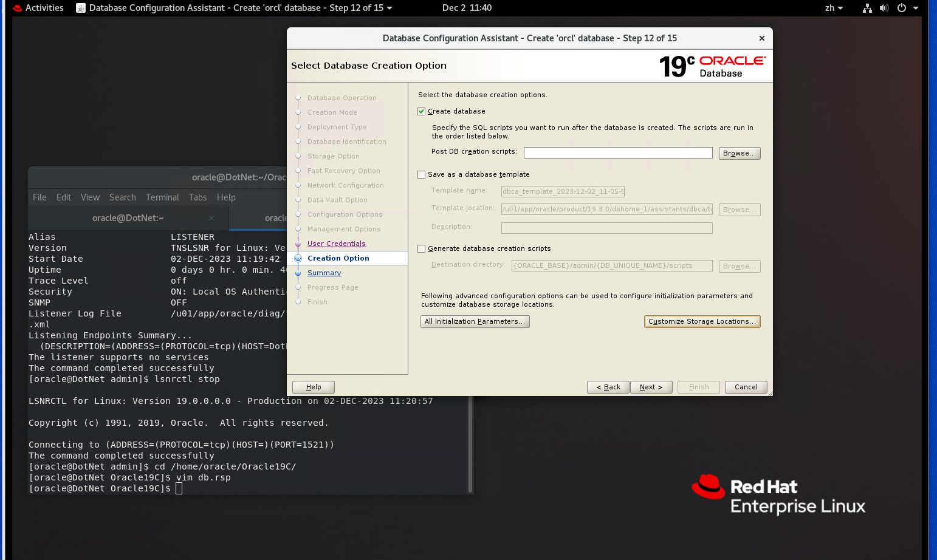
Task: Click the Creation Mode step in sidebar
Action: (x=332, y=113)
